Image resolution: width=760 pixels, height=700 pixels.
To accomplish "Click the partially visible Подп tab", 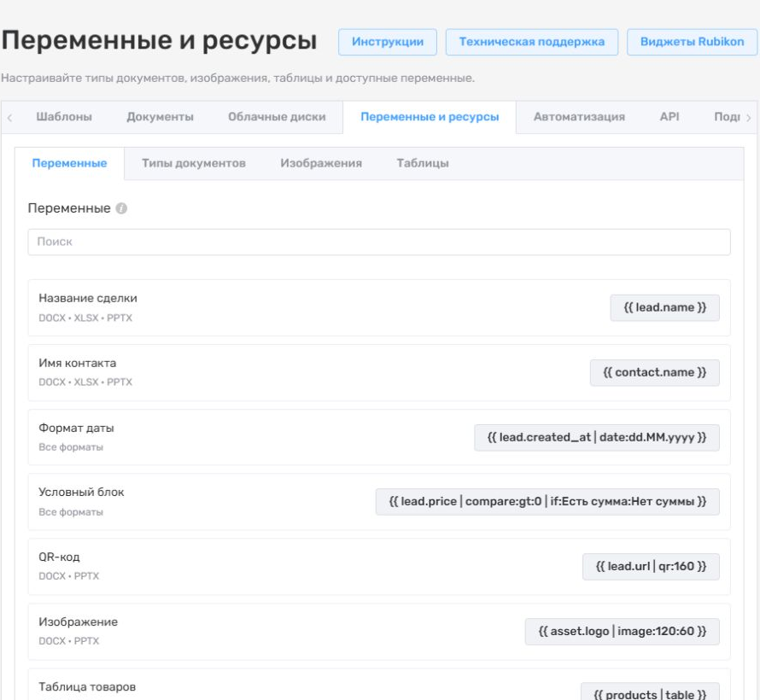I will [x=727, y=117].
